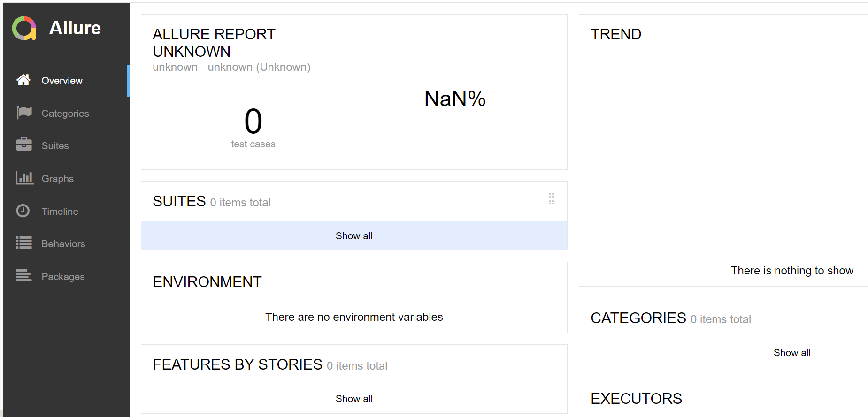Navigate to Graphs sidebar label
This screenshot has width=868, height=417.
point(58,179)
